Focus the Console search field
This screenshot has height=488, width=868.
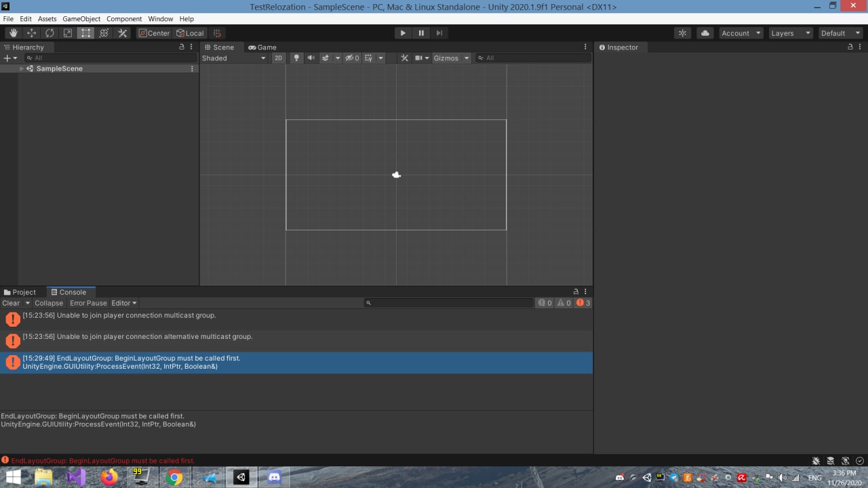[450, 303]
